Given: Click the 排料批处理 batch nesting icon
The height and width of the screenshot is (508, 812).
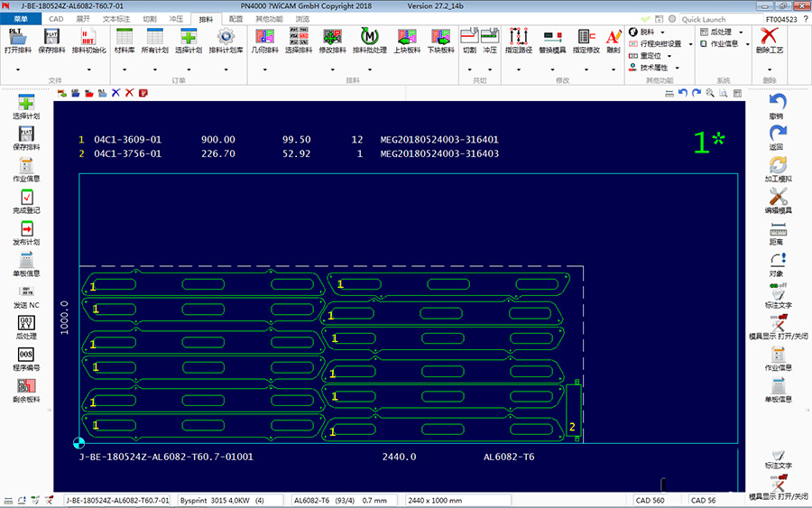Looking at the screenshot, I should coord(369,37).
